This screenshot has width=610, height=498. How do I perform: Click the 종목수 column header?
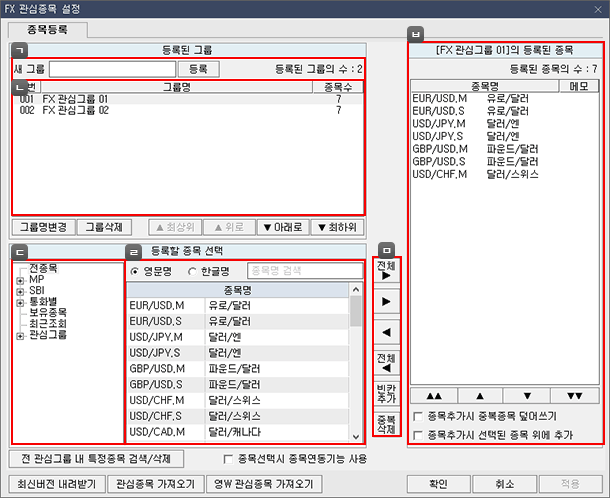[x=338, y=87]
